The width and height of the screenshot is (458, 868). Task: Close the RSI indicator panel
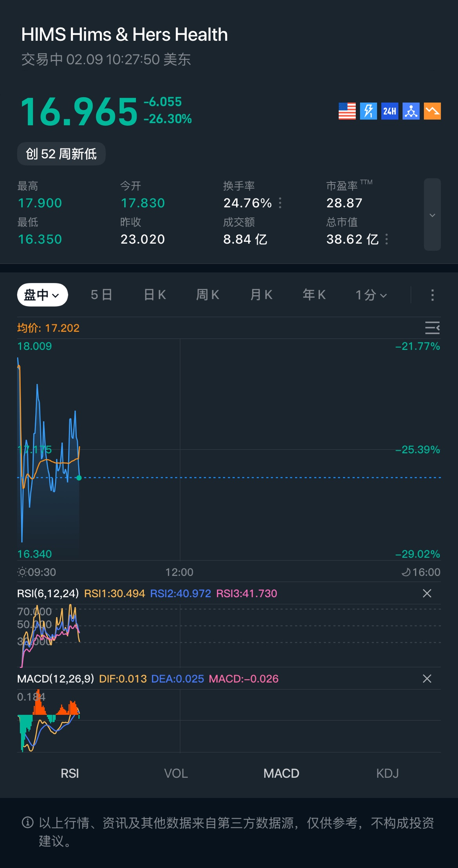[427, 593]
